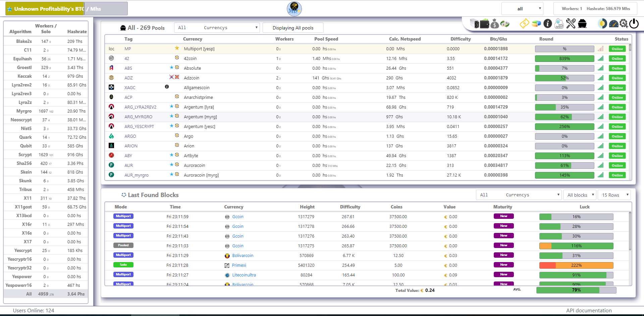
Task: Click the wrench and screwdriver tools icon
Action: [x=571, y=23]
